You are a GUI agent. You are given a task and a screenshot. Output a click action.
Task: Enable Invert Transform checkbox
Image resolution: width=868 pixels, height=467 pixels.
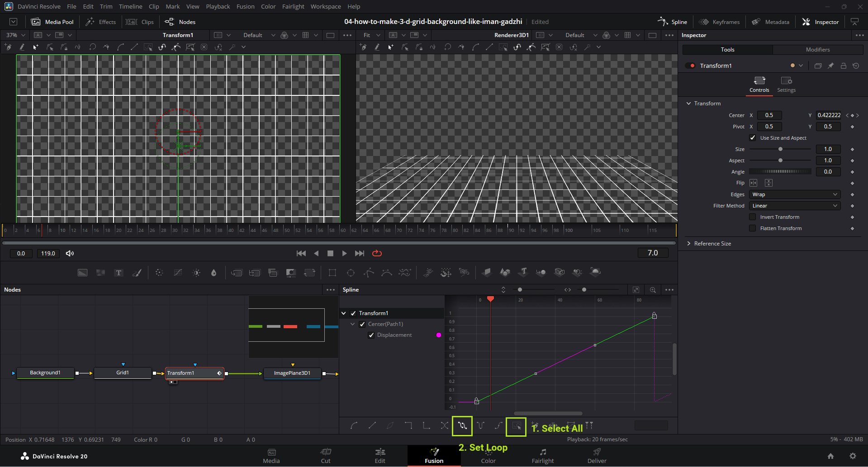(x=753, y=217)
